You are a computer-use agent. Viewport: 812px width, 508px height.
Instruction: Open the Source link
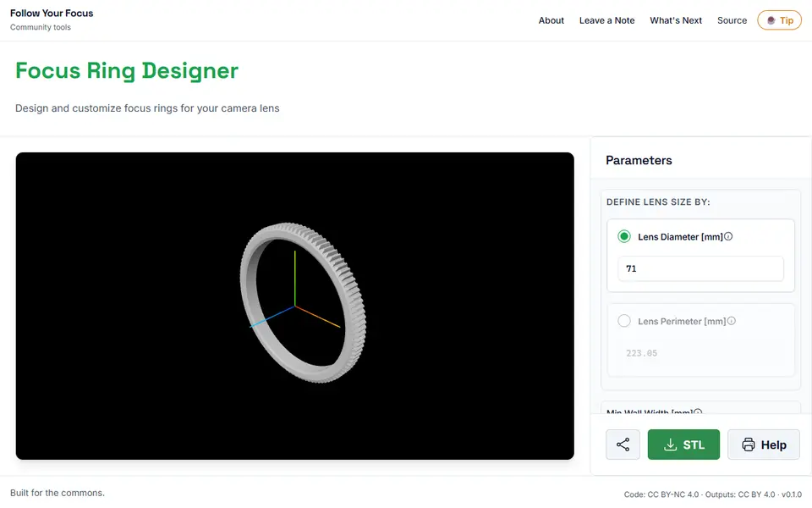coord(732,20)
